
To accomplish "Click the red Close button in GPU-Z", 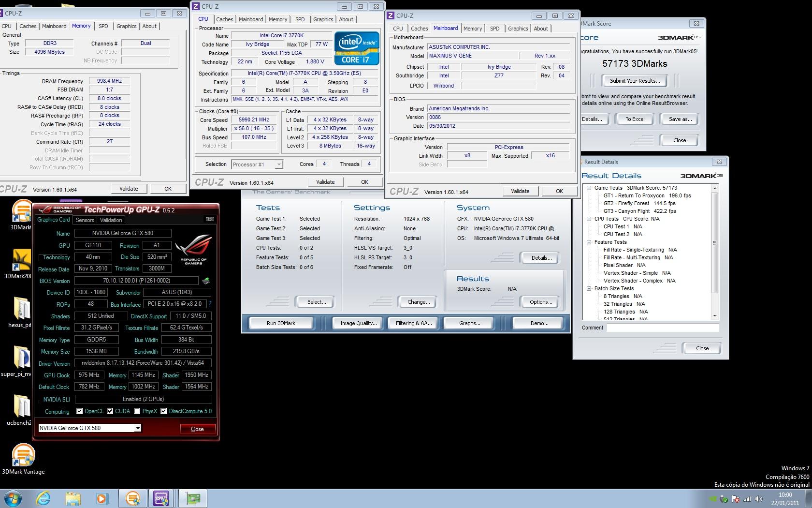I will click(x=197, y=429).
